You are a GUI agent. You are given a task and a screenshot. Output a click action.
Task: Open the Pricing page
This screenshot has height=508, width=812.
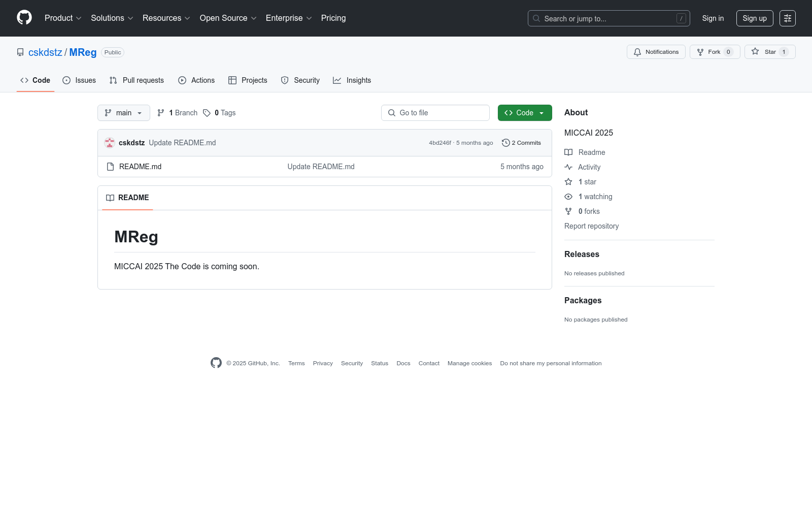coord(333,18)
